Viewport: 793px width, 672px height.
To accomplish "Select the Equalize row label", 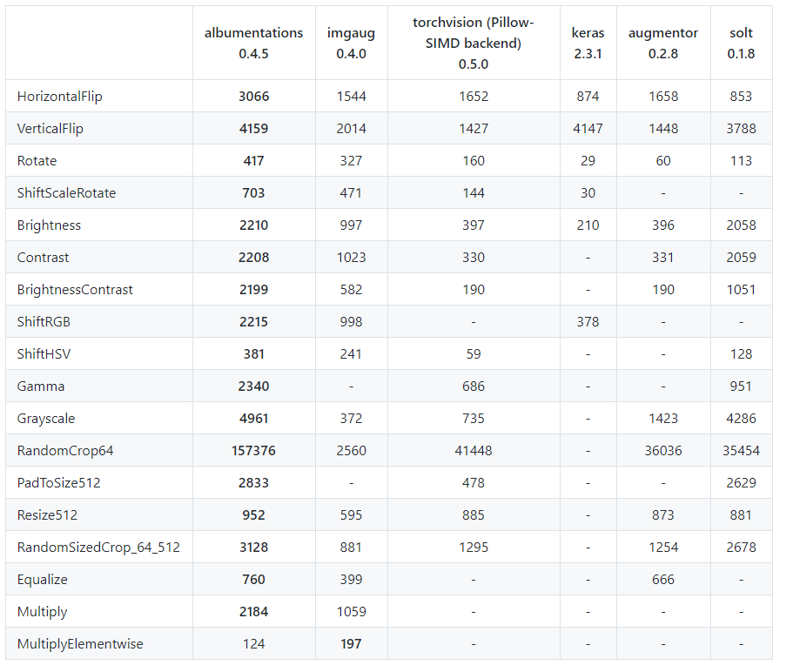I will click(42, 580).
